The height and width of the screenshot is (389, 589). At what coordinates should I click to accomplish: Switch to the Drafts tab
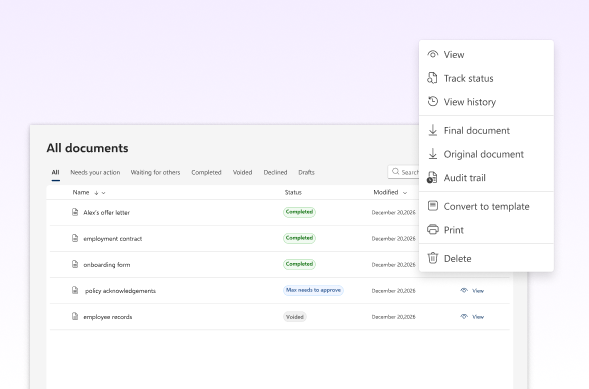[x=307, y=172]
